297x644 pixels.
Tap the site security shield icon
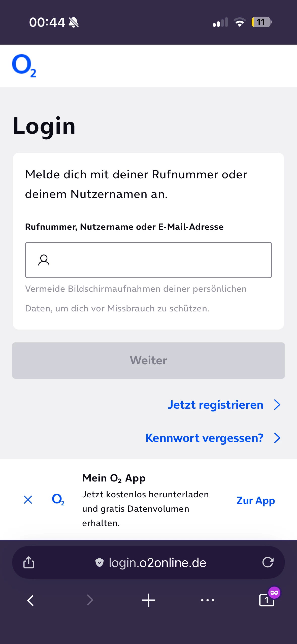[100, 562]
